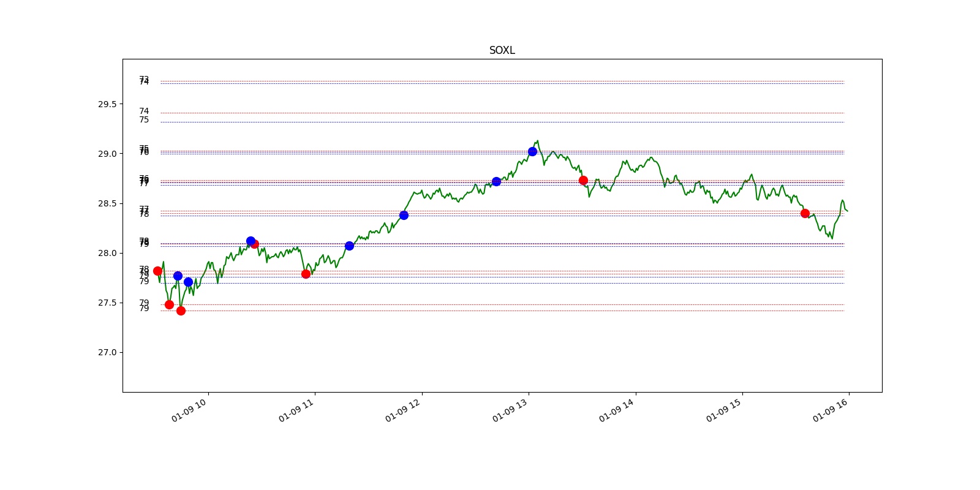This screenshot has height=490, width=980.
Task: Click level label 75 below the 29.5 tick
Action: 144,120
